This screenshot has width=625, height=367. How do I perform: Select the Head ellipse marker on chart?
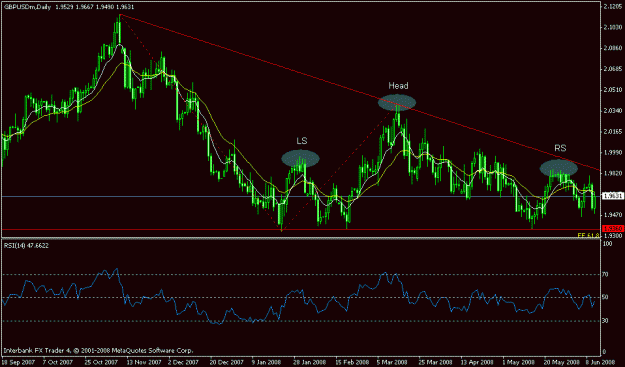(x=397, y=102)
